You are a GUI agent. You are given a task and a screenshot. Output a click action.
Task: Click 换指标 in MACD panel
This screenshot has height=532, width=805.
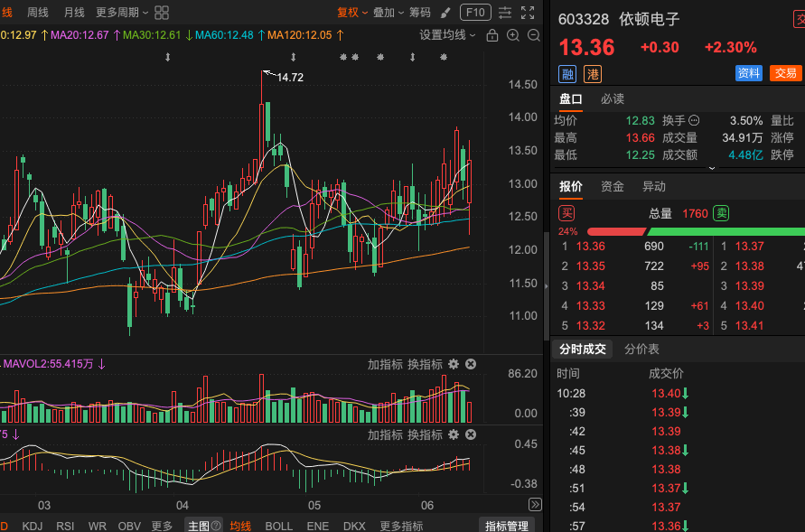[425, 434]
